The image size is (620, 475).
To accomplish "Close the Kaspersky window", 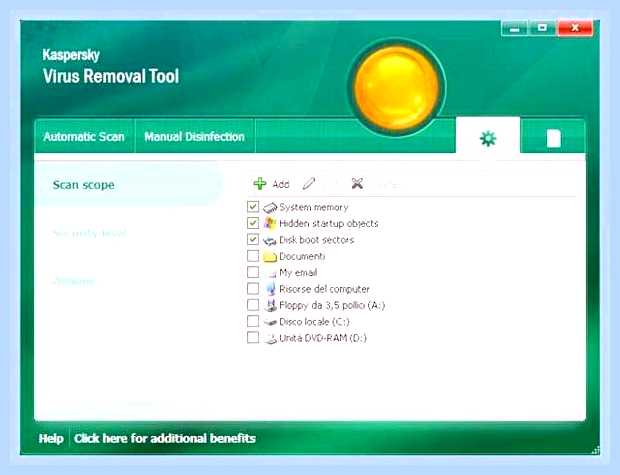I will pyautogui.click(x=575, y=28).
